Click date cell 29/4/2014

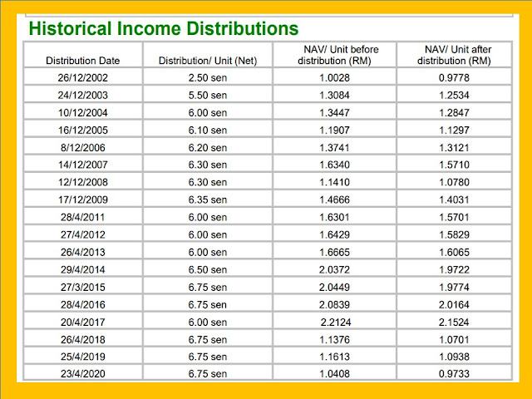click(x=83, y=269)
